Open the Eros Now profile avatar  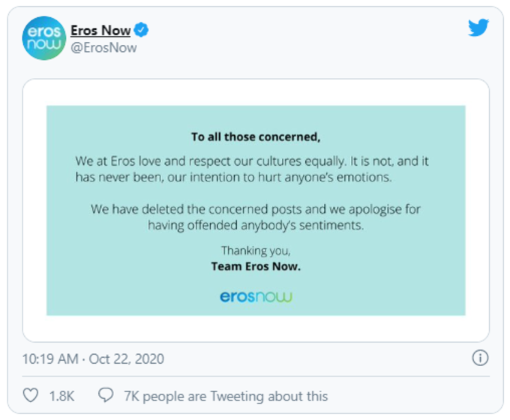pyautogui.click(x=44, y=38)
